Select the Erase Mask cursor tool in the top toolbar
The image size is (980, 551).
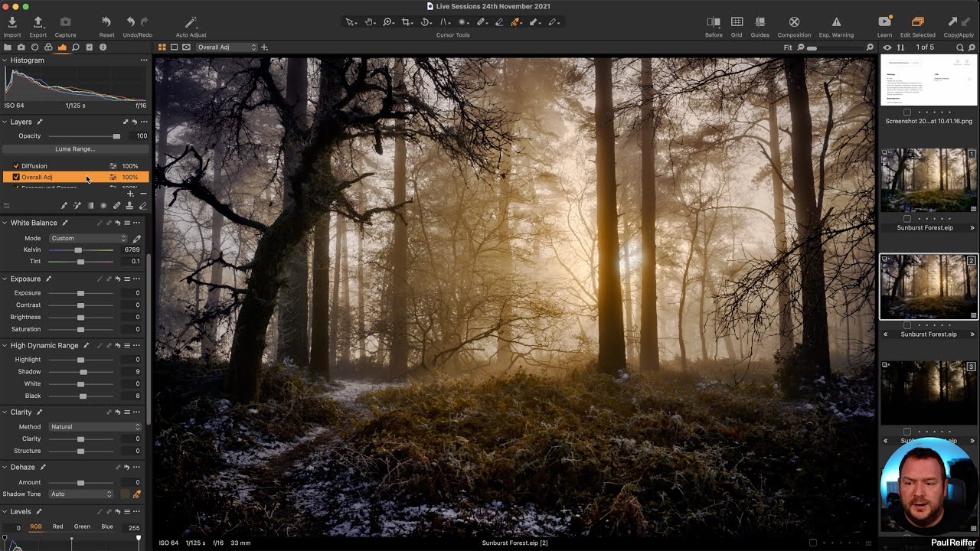499,22
